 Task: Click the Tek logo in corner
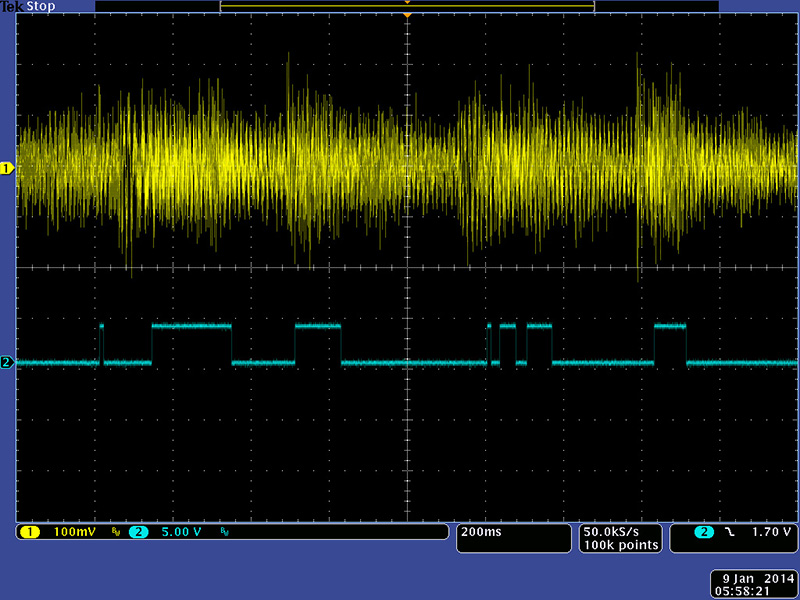coord(11,6)
